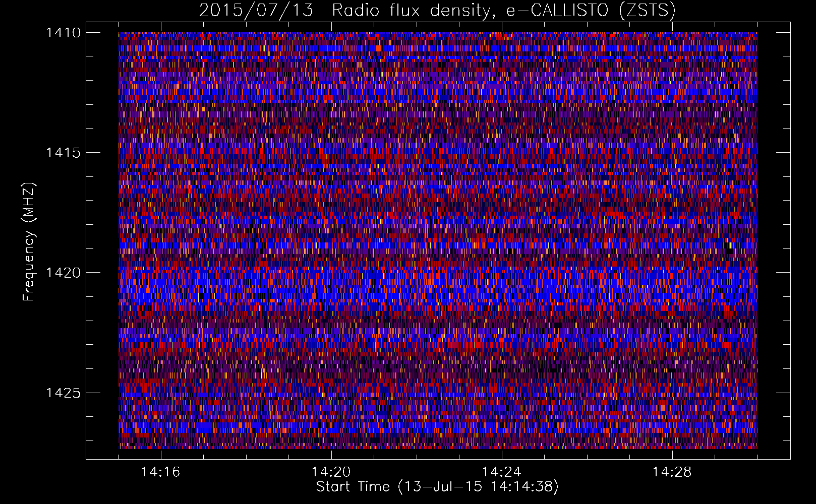Click the 14:24 time tick label
Viewport: 816px width, 504px height.
[x=501, y=472]
